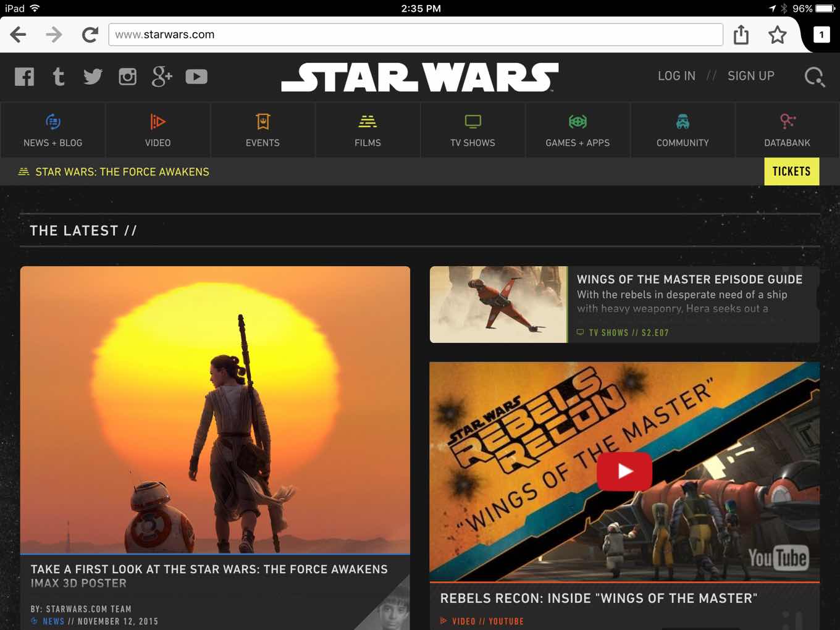Open the Force Awakens IMAX 3D poster headline
The width and height of the screenshot is (840, 630).
coord(209,576)
